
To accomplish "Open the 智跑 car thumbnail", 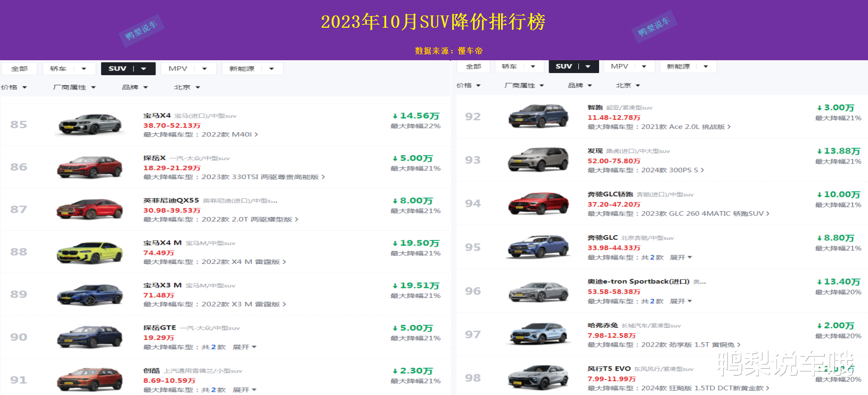I will click(538, 116).
